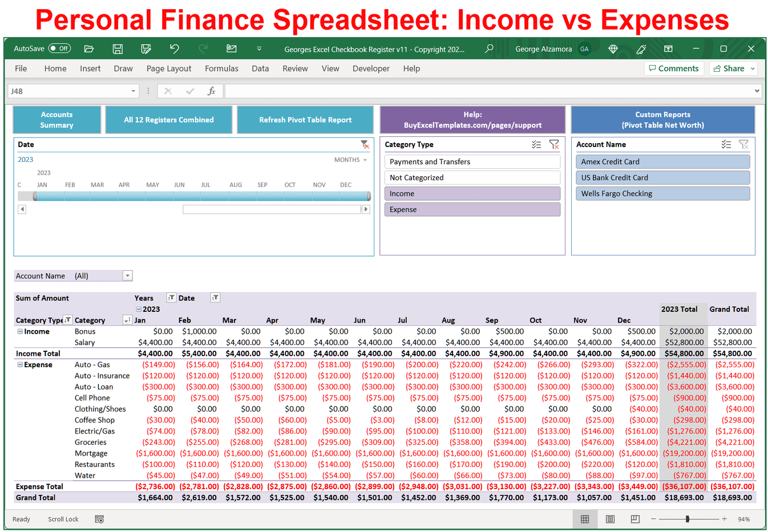
Task: Open the Developer tab
Action: coord(371,68)
